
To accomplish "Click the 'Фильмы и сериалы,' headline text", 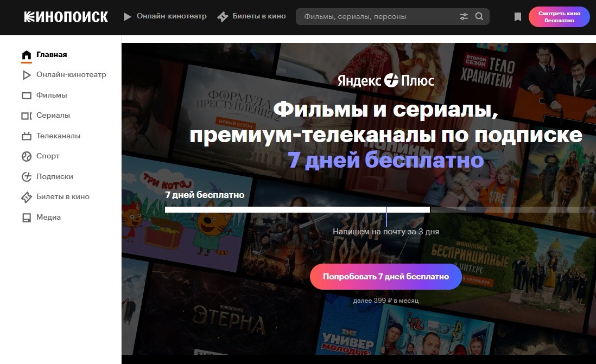I will (386, 110).
